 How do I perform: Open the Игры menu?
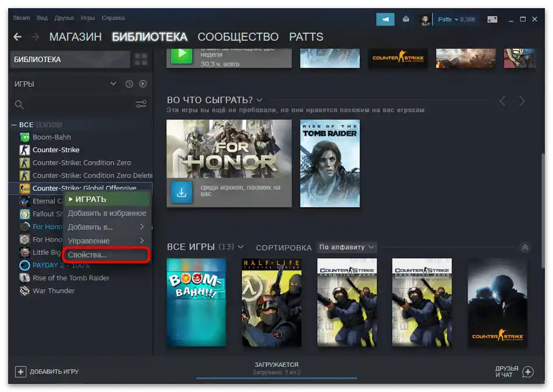click(x=87, y=18)
